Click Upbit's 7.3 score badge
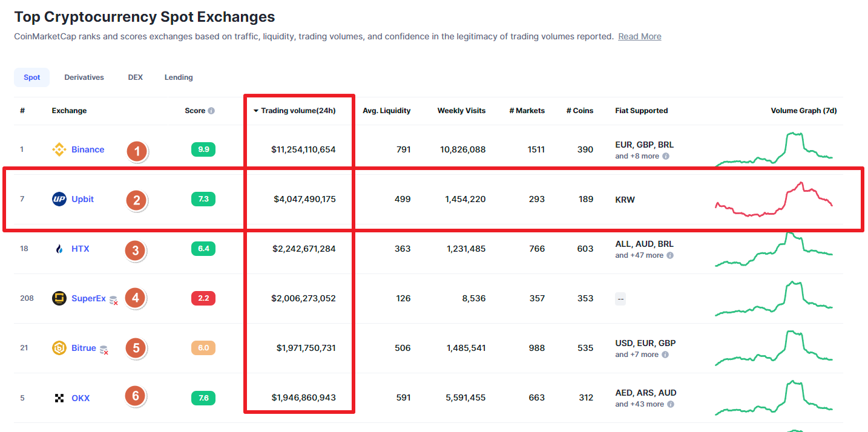 203,199
